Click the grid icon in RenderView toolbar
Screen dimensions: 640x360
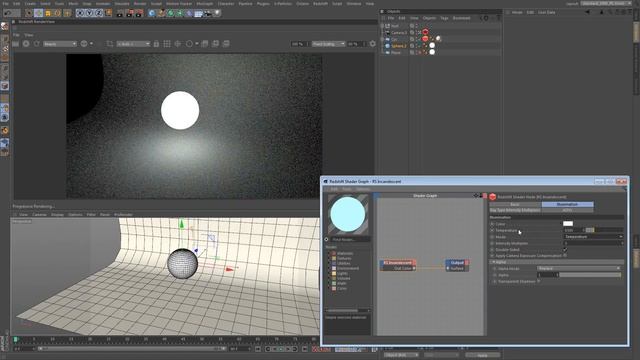pyautogui.click(x=167, y=44)
